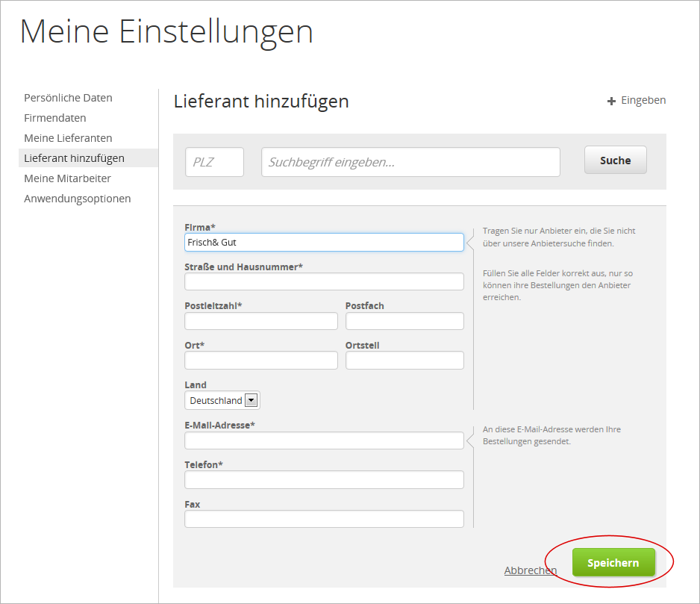
Task: Open Persönliche Daten in the sidebar
Action: (x=68, y=98)
